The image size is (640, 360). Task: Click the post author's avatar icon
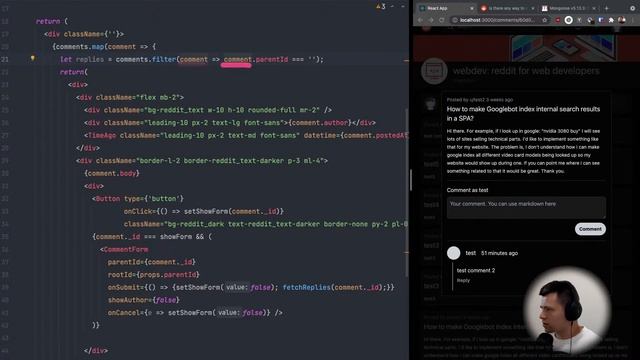(x=431, y=104)
